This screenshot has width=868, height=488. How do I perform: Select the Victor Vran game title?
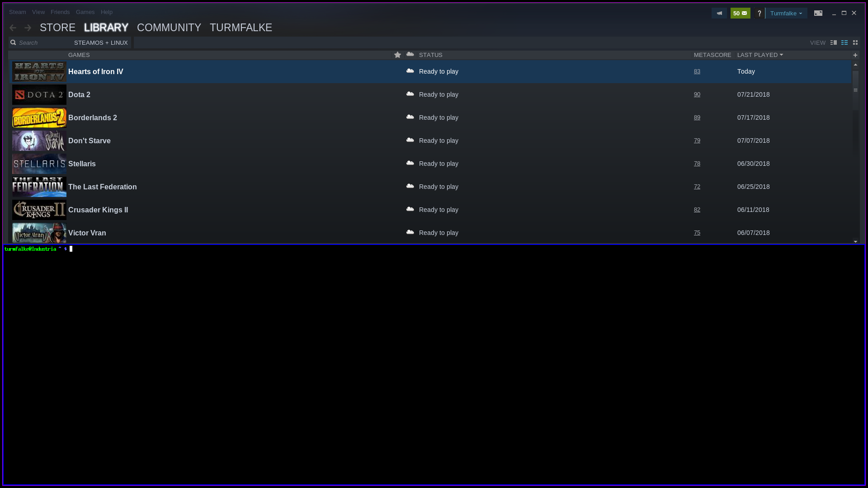coord(87,233)
